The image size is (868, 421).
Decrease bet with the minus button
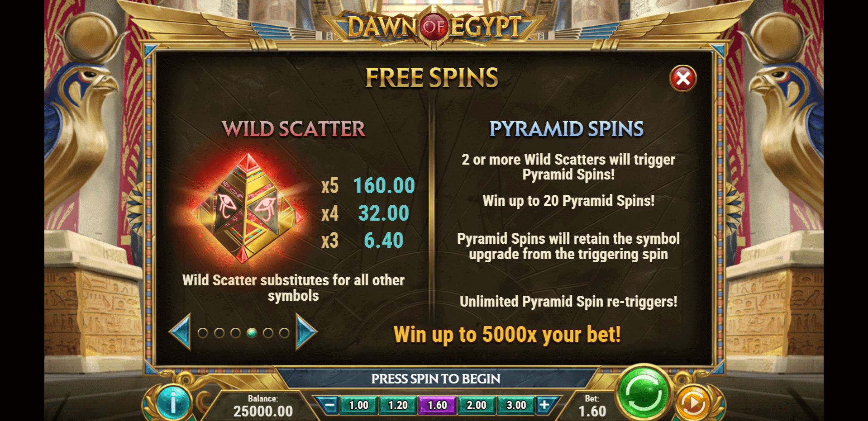(330, 405)
